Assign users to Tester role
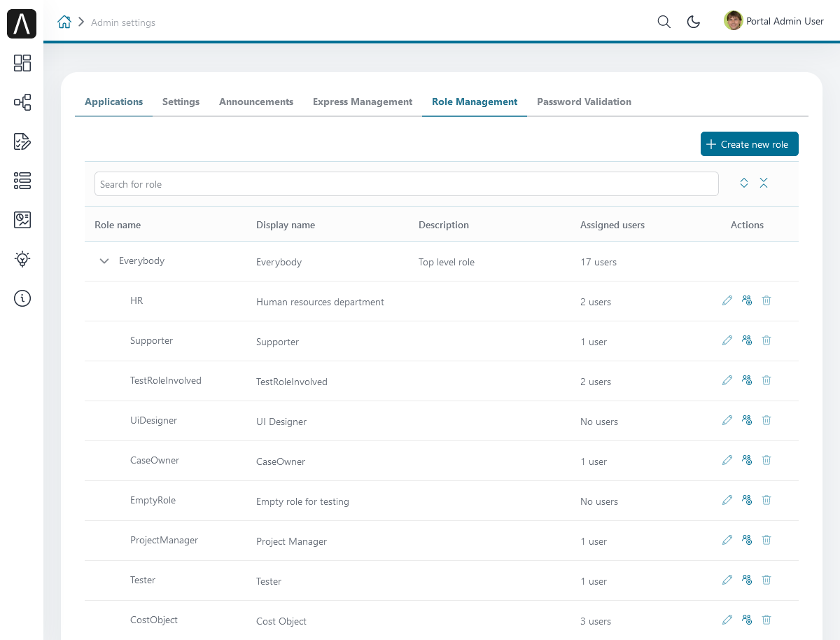 tap(747, 580)
